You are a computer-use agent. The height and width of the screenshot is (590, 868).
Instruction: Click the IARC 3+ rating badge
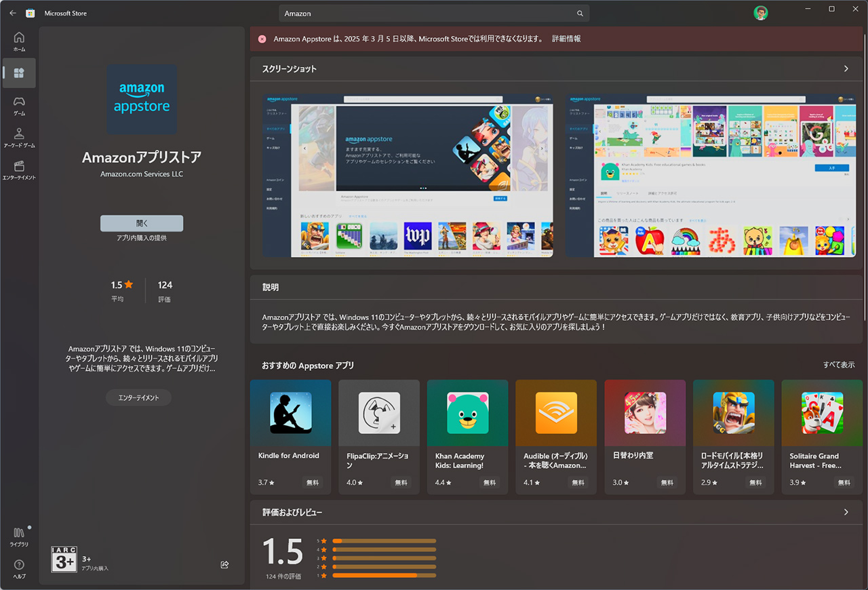point(64,559)
